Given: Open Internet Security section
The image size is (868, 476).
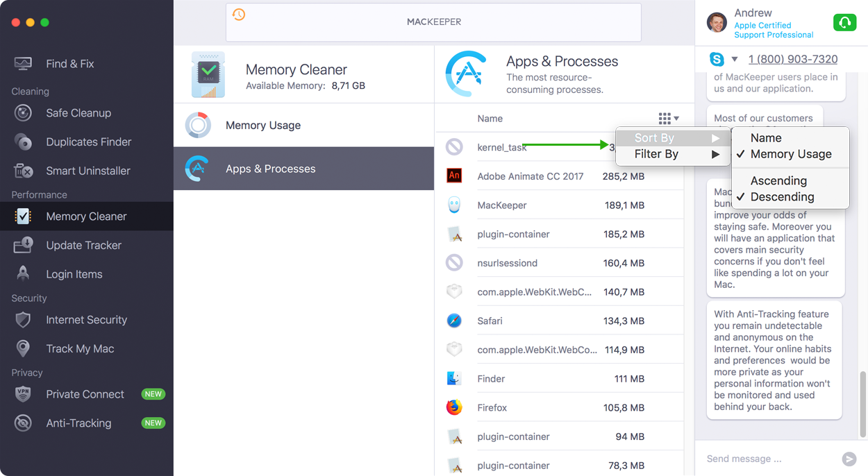Looking at the screenshot, I should click(86, 320).
